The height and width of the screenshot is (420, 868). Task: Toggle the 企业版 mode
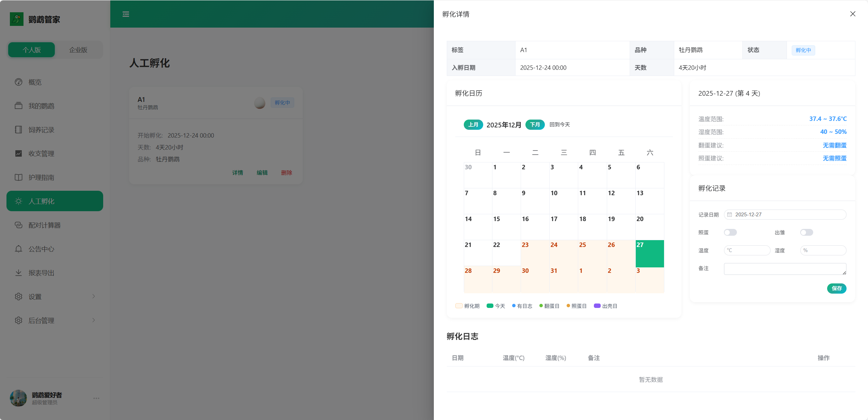pyautogui.click(x=78, y=49)
